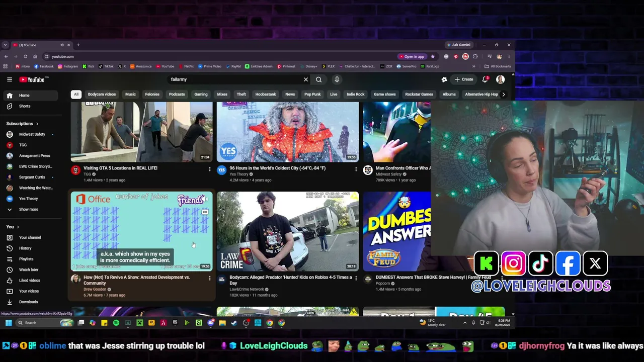Show more filter chips with right arrow
The height and width of the screenshot is (362, 644).
coord(504,94)
